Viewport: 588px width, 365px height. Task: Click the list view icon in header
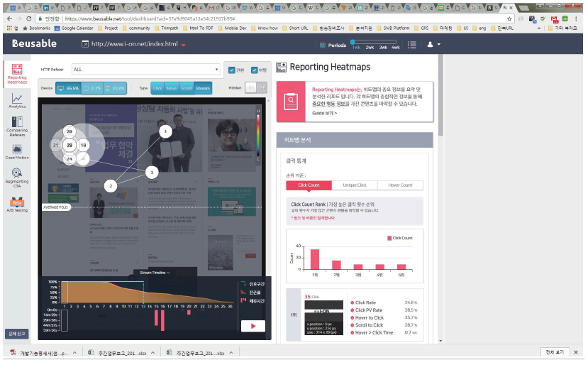click(x=412, y=44)
